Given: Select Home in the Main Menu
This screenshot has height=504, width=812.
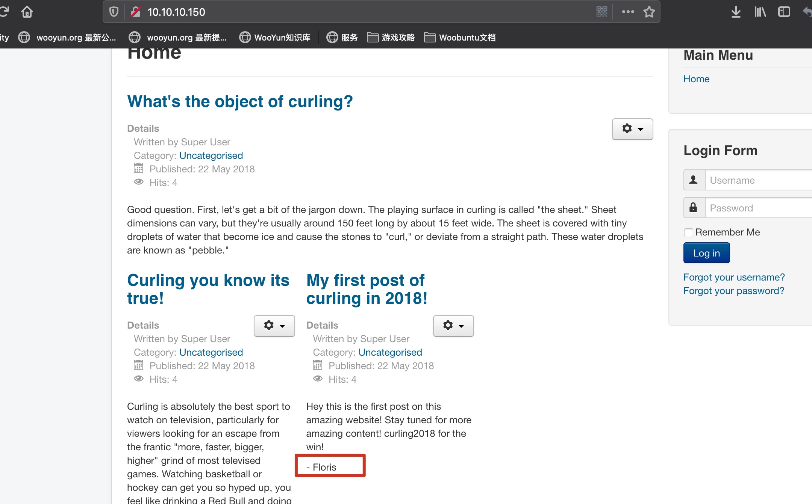Looking at the screenshot, I should [x=696, y=79].
